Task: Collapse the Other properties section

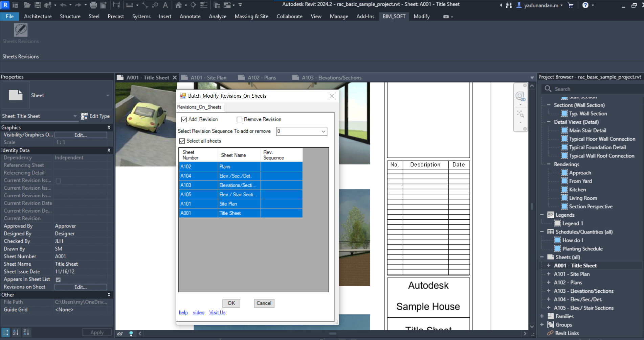Action: click(x=109, y=295)
